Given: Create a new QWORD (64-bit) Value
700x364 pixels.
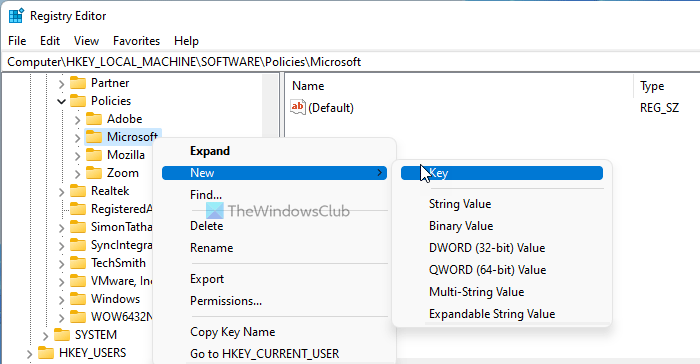Looking at the screenshot, I should click(x=502, y=270).
